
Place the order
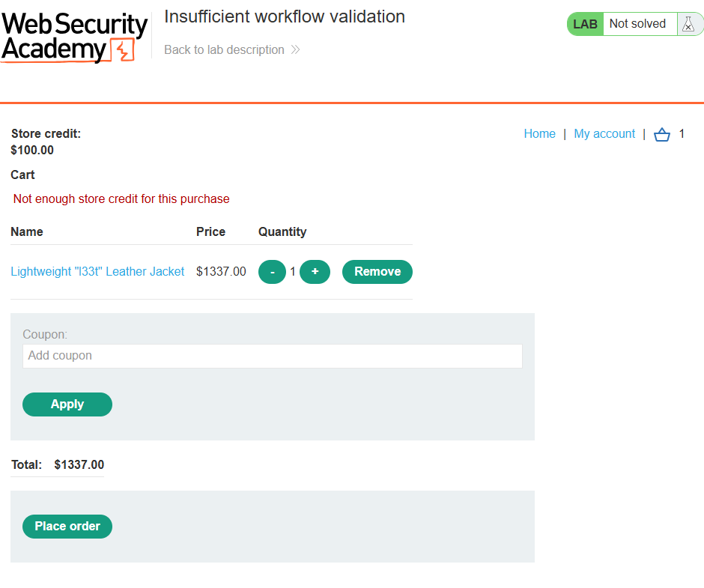click(67, 527)
